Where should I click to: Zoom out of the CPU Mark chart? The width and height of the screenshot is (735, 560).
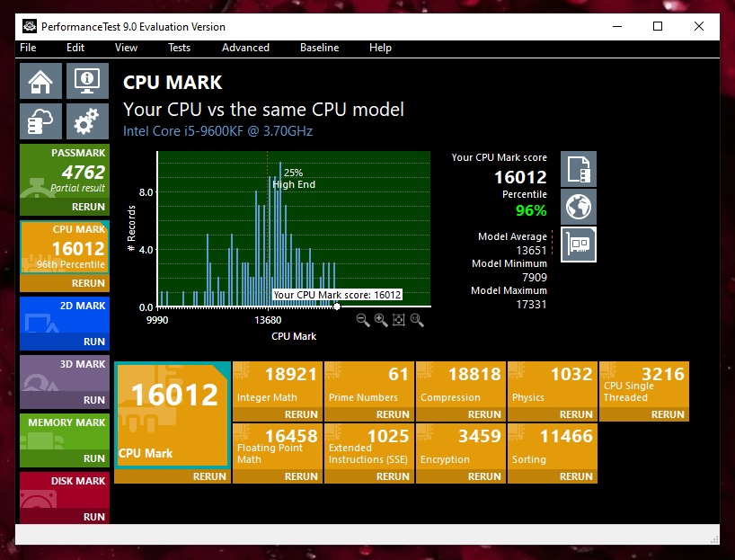[x=363, y=320]
